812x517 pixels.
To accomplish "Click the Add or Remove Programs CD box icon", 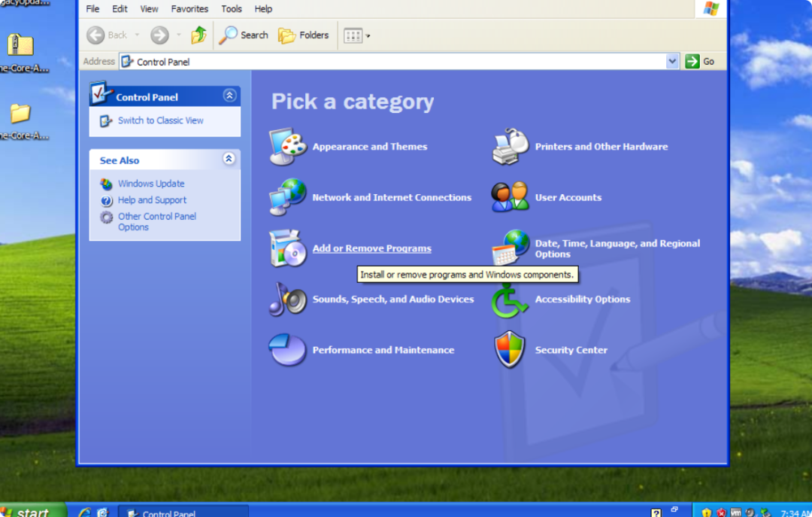I will (288, 248).
